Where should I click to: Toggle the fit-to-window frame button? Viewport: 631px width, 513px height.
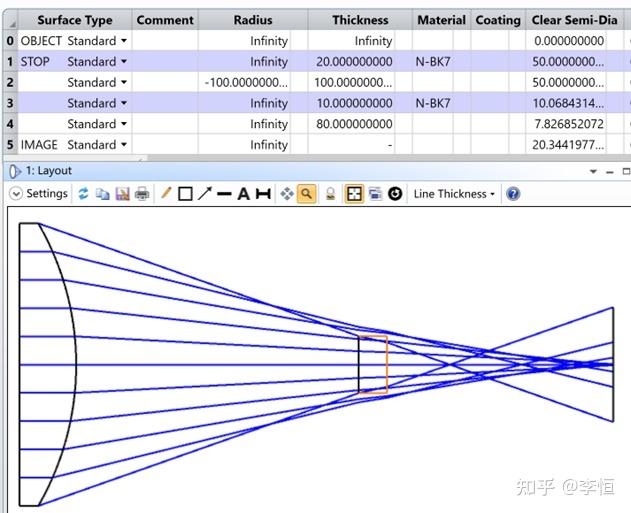tap(354, 194)
